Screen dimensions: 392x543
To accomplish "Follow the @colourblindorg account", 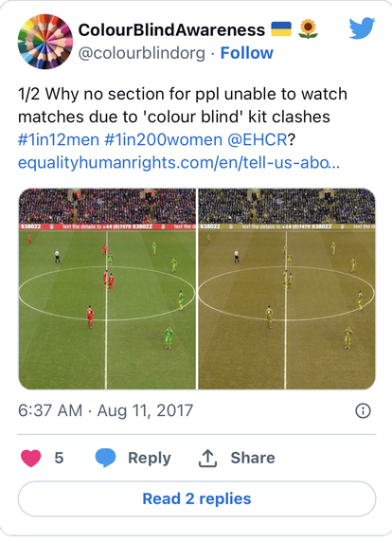I will [x=247, y=53].
